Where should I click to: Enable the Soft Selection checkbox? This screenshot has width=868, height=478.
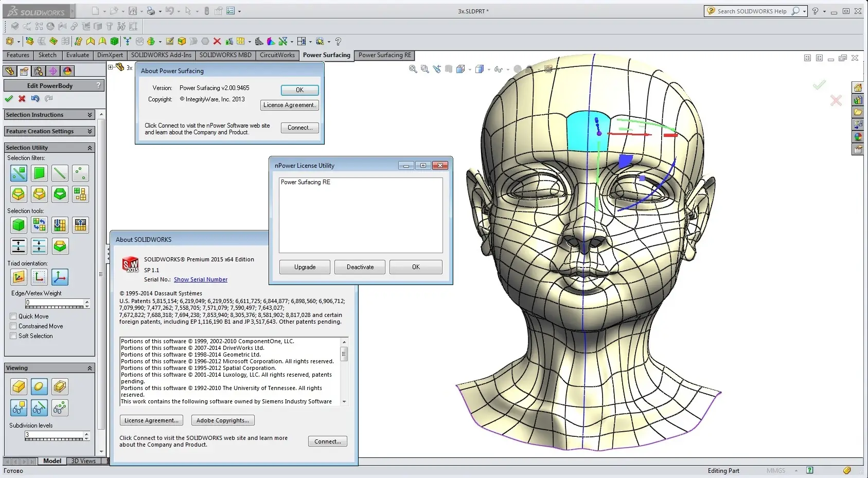(x=13, y=336)
